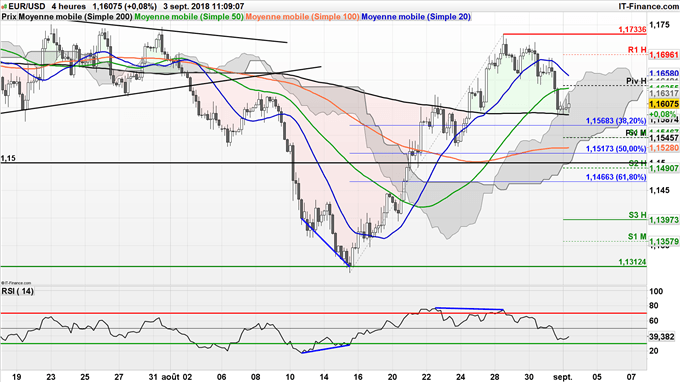Click the yellow current price tag 1,16075

[664, 104]
